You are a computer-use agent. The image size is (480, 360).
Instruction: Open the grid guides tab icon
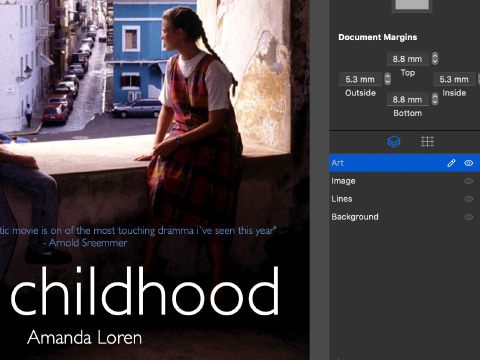(x=427, y=142)
